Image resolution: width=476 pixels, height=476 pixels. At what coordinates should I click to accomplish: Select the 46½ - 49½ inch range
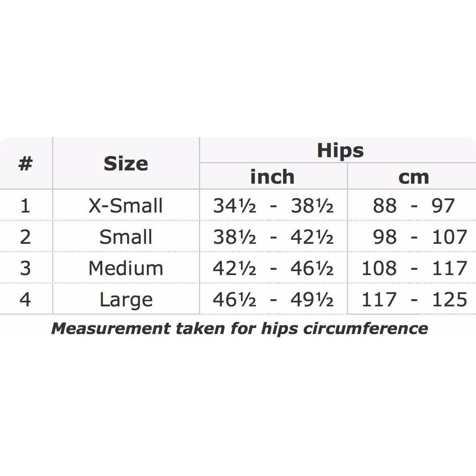(x=273, y=300)
